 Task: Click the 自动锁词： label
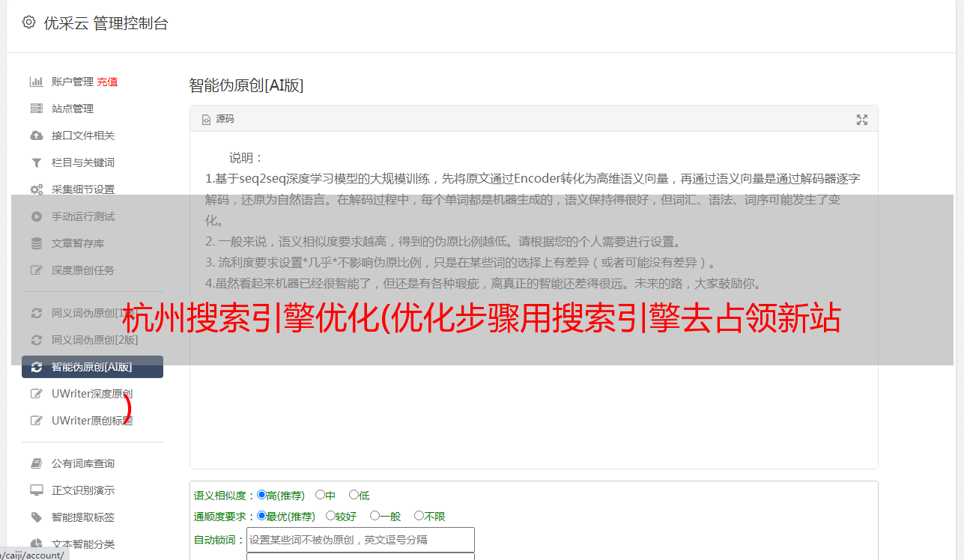tap(219, 540)
